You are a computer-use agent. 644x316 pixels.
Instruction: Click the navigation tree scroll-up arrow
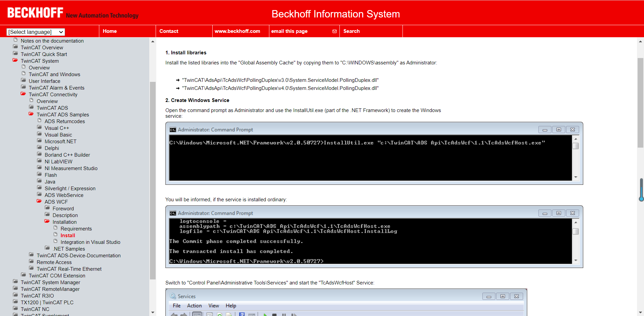[153, 42]
